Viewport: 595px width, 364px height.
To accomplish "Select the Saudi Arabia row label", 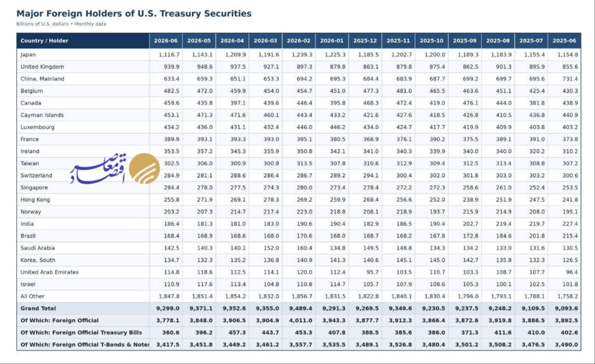I will [x=38, y=248].
